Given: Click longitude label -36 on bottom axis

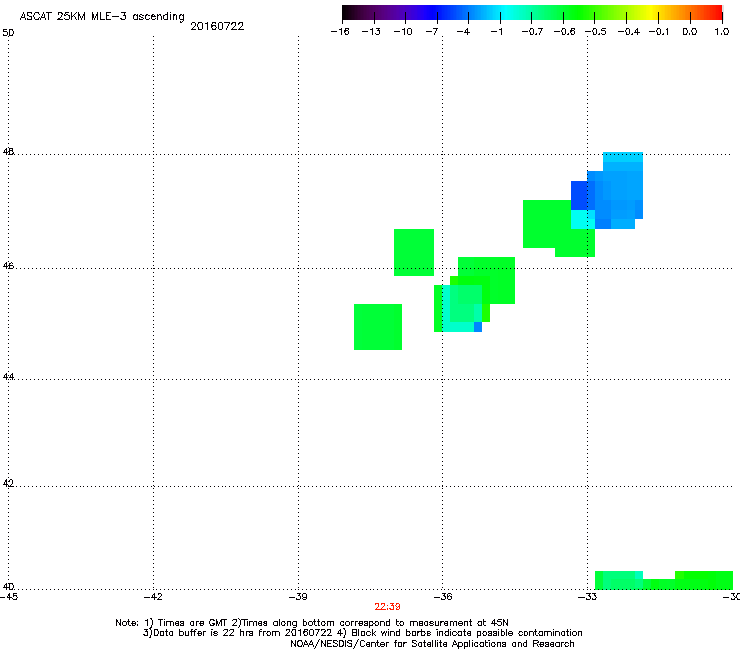Looking at the screenshot, I should coord(442,597).
